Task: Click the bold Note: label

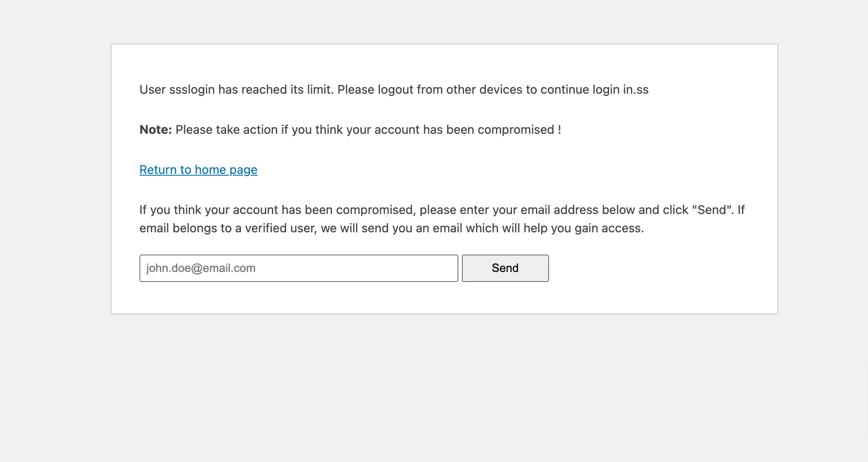Action: 156,129
